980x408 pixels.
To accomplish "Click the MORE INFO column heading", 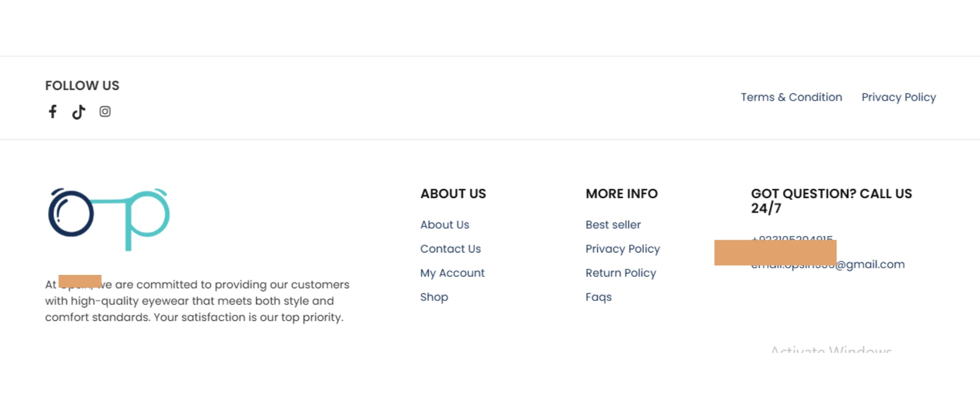I will pos(622,194).
